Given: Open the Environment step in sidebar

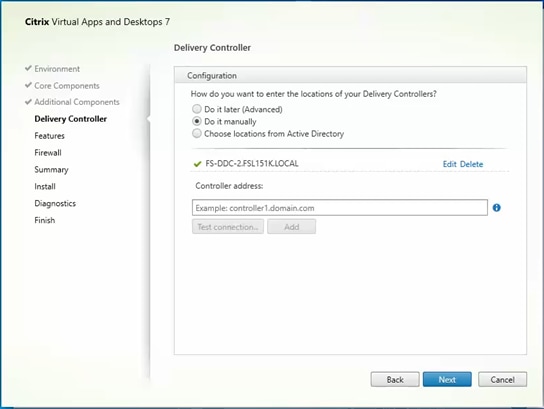Looking at the screenshot, I should tap(57, 69).
